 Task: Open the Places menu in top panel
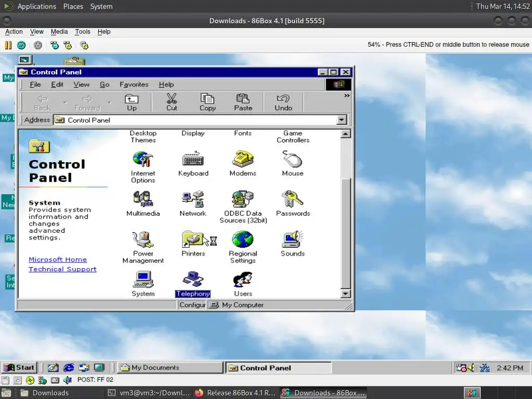pyautogui.click(x=73, y=6)
